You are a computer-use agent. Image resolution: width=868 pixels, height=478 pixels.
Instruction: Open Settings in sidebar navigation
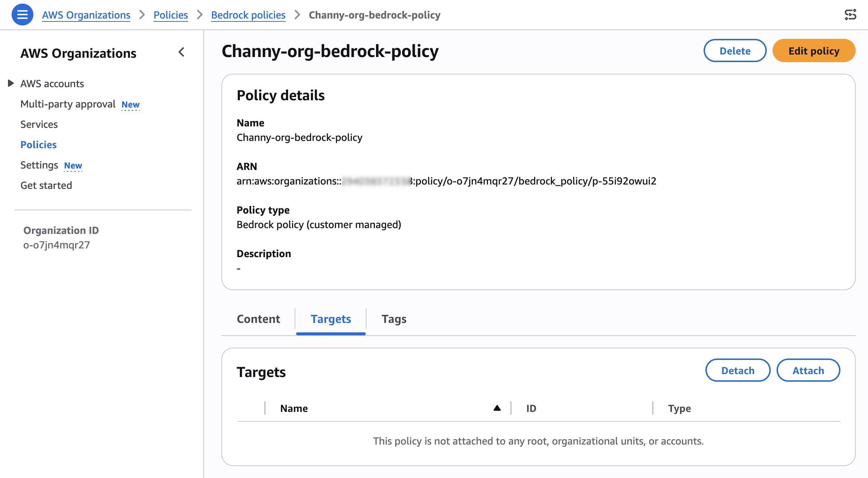(x=39, y=165)
